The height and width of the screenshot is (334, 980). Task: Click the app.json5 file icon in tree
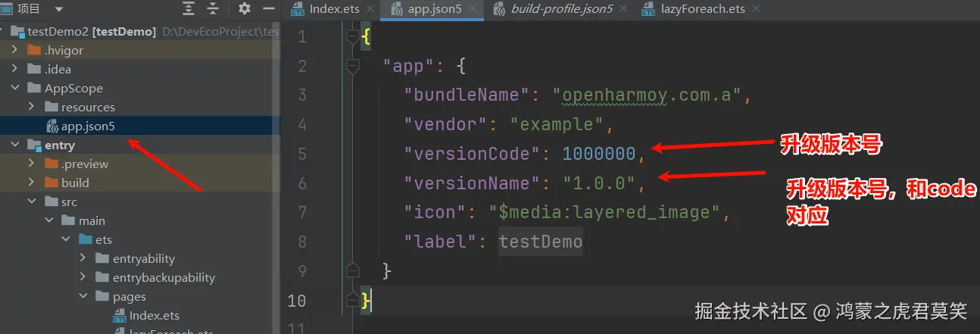[x=51, y=126]
